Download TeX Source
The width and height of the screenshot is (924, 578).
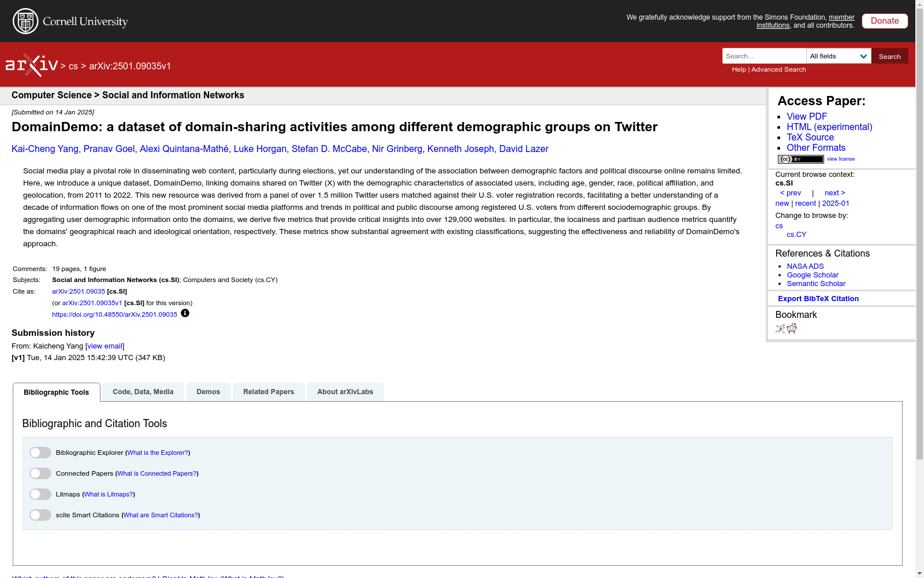click(810, 138)
